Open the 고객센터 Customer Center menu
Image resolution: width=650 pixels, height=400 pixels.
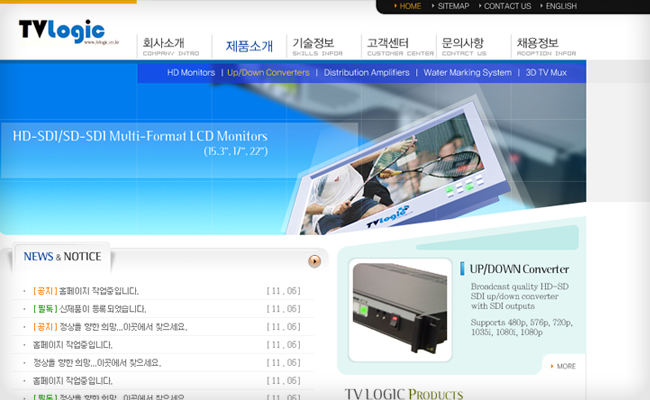[400, 46]
